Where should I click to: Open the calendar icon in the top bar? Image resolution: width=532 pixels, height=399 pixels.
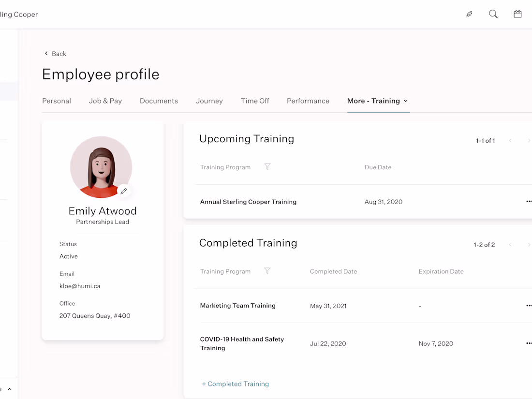tap(517, 14)
